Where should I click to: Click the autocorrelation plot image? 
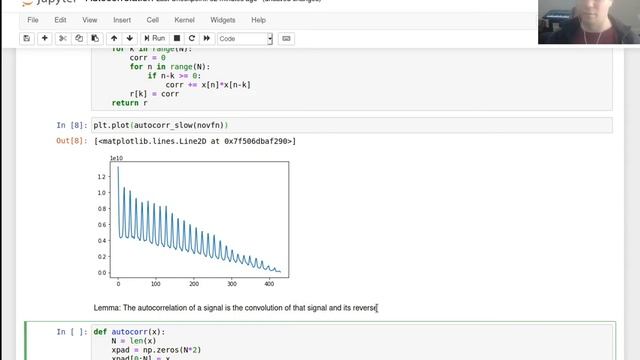point(193,221)
